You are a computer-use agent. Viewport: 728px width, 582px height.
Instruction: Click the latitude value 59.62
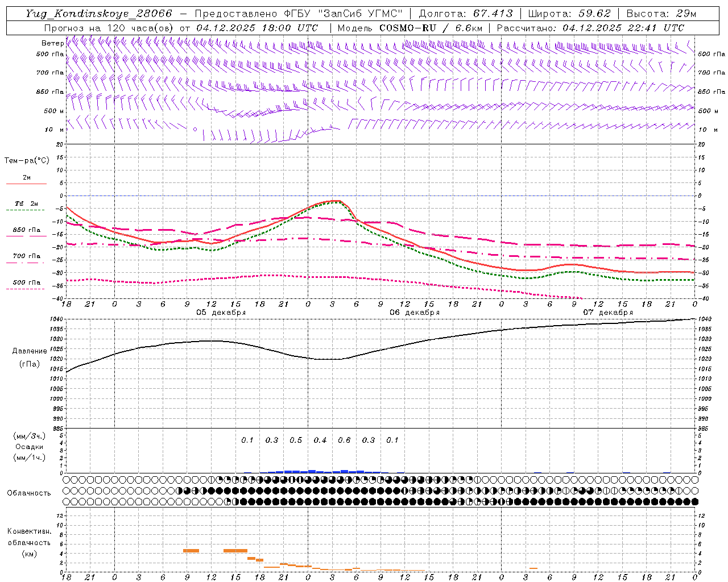point(595,14)
